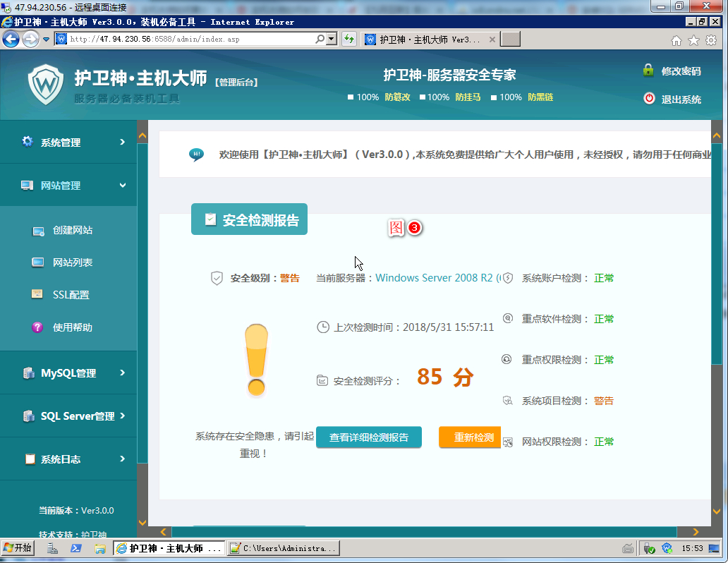Click the SSL配置 certificate icon
728x563 pixels.
[x=37, y=294]
